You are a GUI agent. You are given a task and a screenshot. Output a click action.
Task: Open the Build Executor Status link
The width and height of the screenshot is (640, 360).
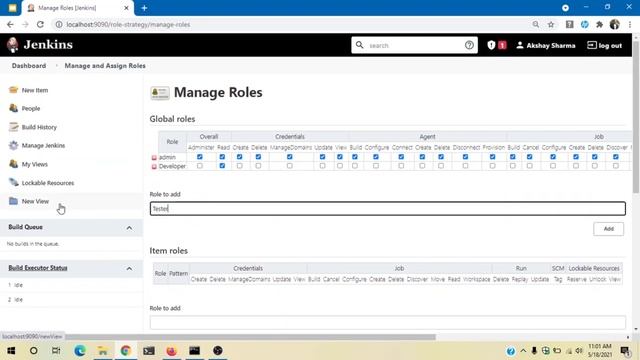click(x=38, y=268)
